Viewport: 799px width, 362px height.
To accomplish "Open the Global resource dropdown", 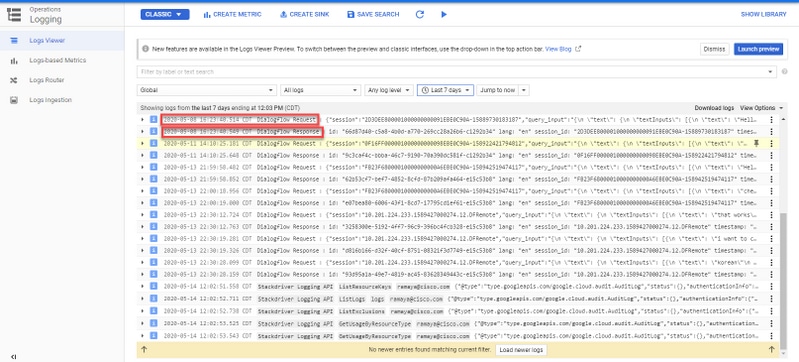I will point(207,90).
